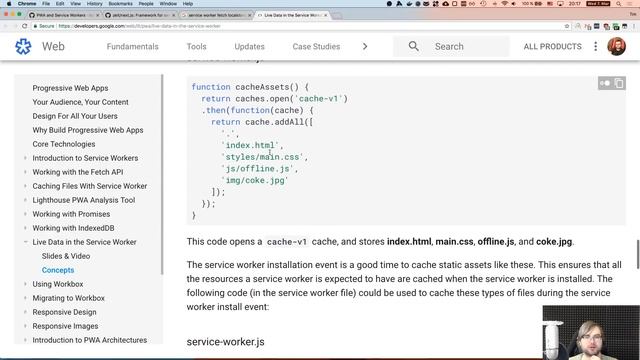
Task: Open a new tab with the new-tab button
Action: coord(337,16)
